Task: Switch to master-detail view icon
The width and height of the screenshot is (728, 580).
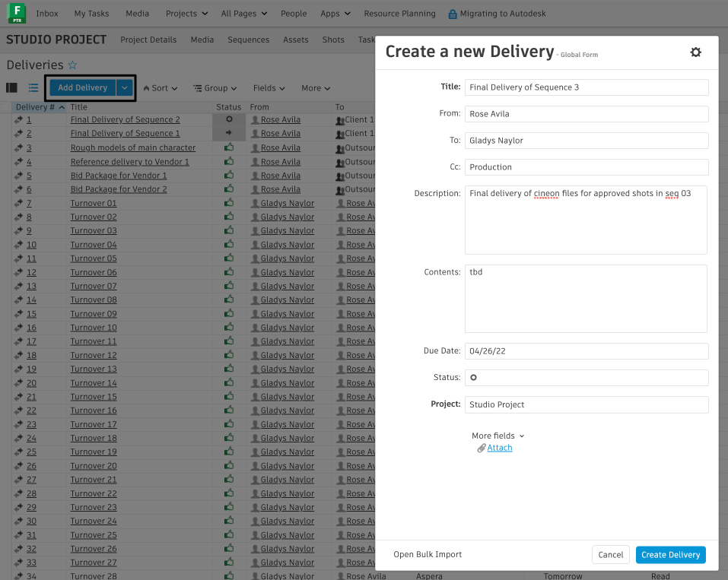Action: (x=11, y=87)
